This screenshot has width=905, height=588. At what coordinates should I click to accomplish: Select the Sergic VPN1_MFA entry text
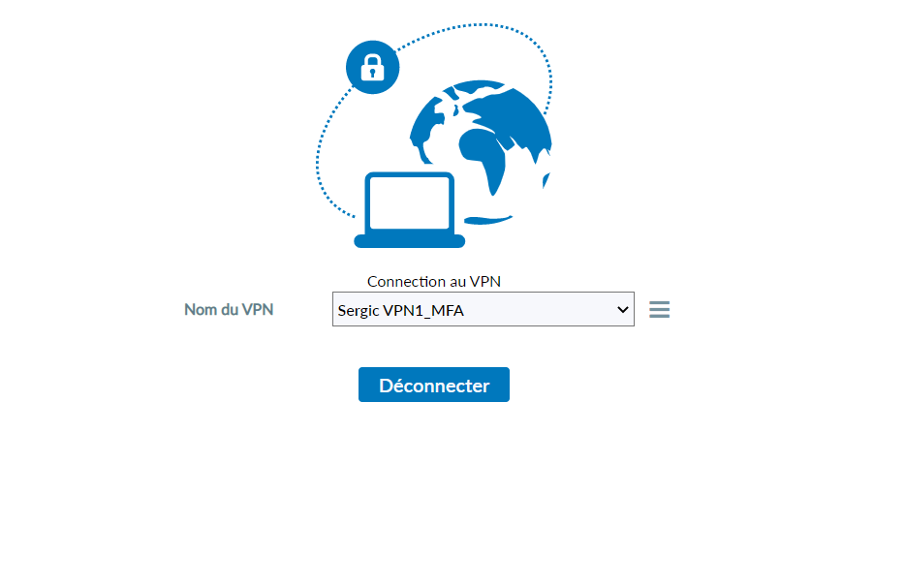(400, 310)
